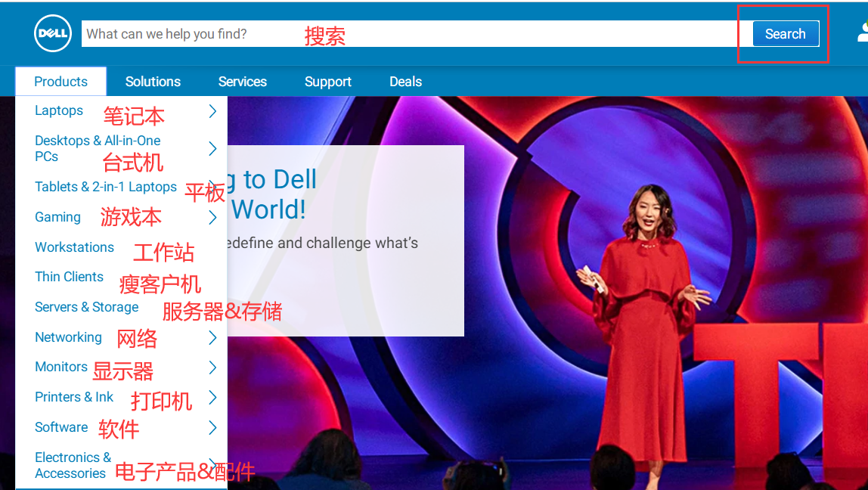
Task: Expand the Networking submenu chevron
Action: click(212, 337)
